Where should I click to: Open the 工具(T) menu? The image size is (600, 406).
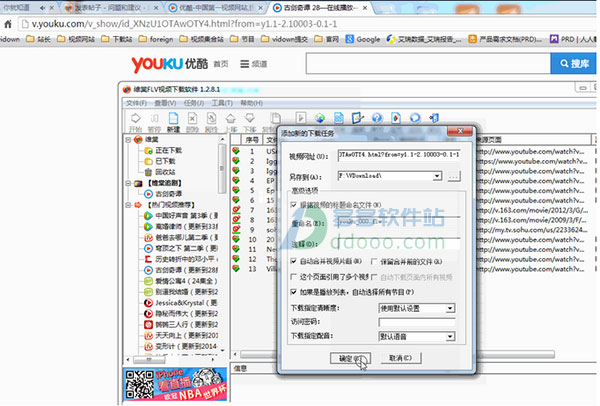pos(222,103)
